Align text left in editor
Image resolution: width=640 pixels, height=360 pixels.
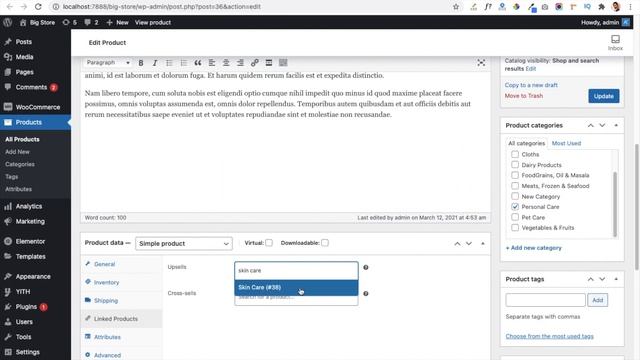pos(212,63)
